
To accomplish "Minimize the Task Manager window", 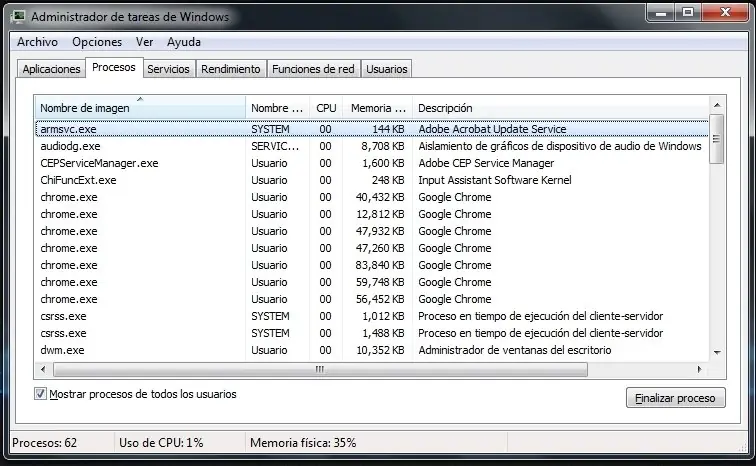I will pos(661,13).
